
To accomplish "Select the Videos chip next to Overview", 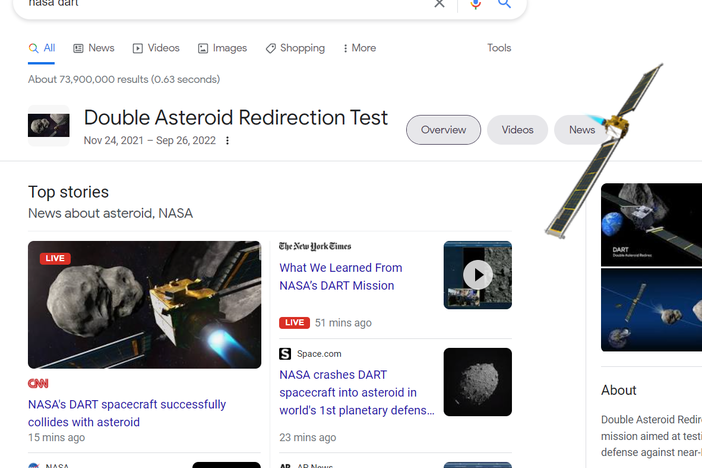I will [x=518, y=130].
